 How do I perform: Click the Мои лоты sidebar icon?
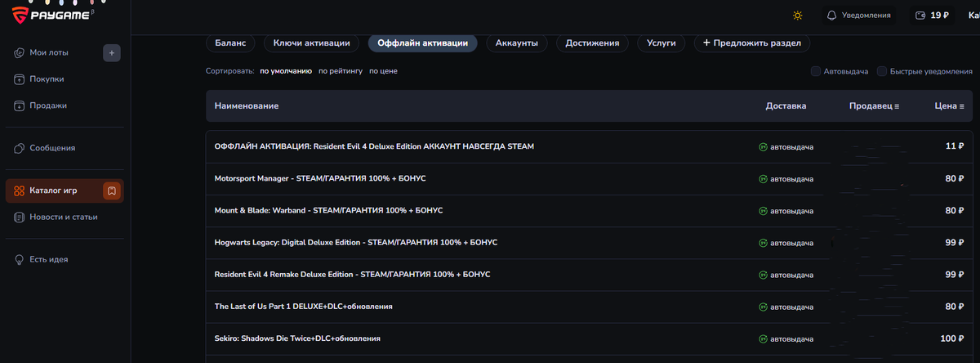(x=20, y=52)
